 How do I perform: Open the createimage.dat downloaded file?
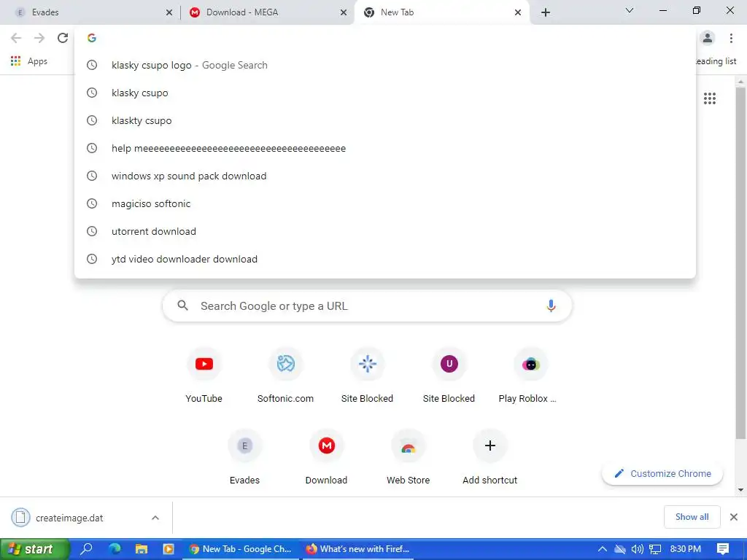(x=69, y=518)
